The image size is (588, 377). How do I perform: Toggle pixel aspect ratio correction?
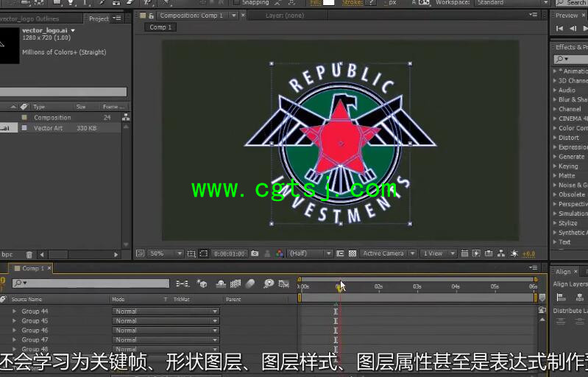pos(464,253)
